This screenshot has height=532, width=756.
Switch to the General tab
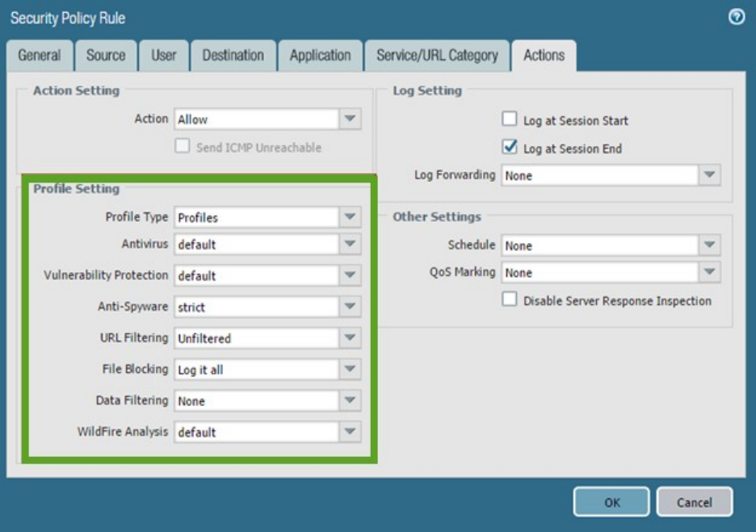(x=40, y=56)
